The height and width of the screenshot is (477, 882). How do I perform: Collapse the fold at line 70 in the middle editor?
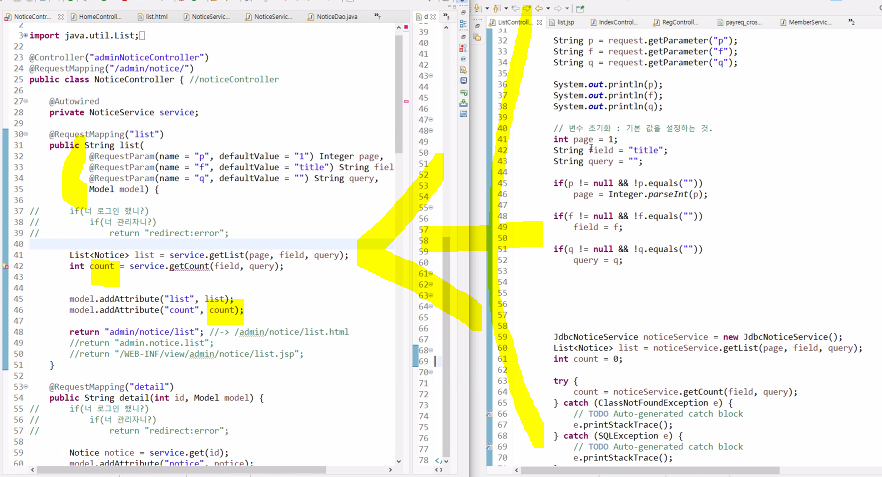pyautogui.click(x=431, y=372)
